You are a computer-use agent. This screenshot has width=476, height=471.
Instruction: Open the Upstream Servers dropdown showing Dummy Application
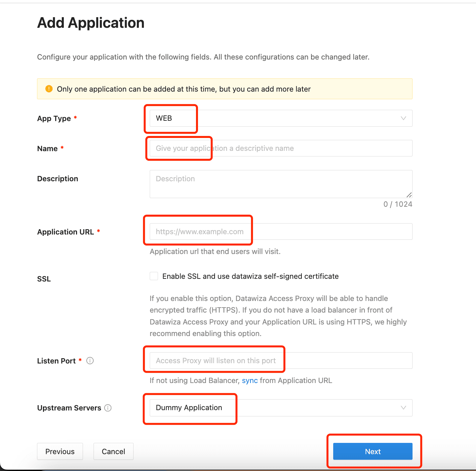click(x=281, y=407)
